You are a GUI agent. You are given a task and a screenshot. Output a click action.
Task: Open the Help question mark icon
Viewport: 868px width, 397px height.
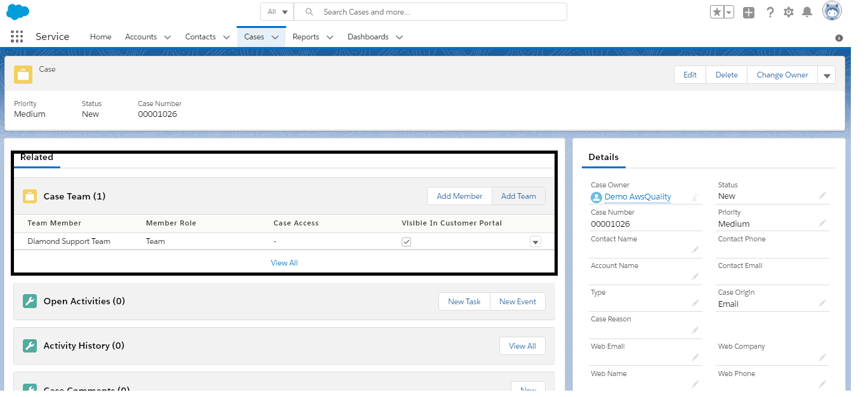tap(770, 12)
